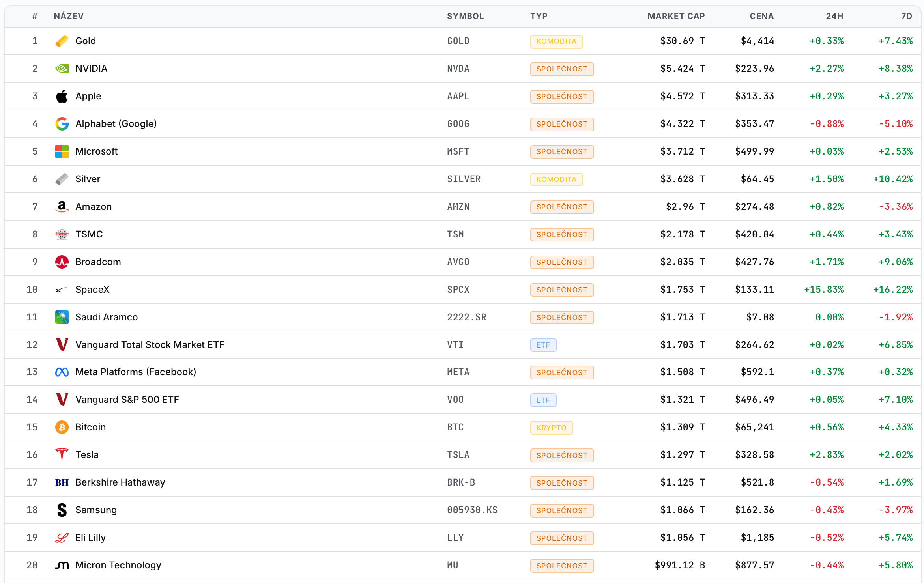
Task: Click the Tesla logo icon
Action: 62,455
